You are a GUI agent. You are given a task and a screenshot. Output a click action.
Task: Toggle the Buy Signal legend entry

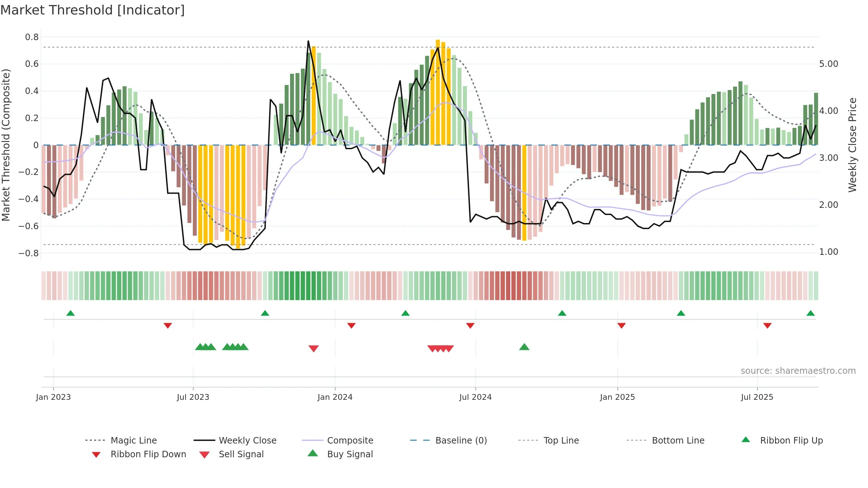[x=340, y=454]
